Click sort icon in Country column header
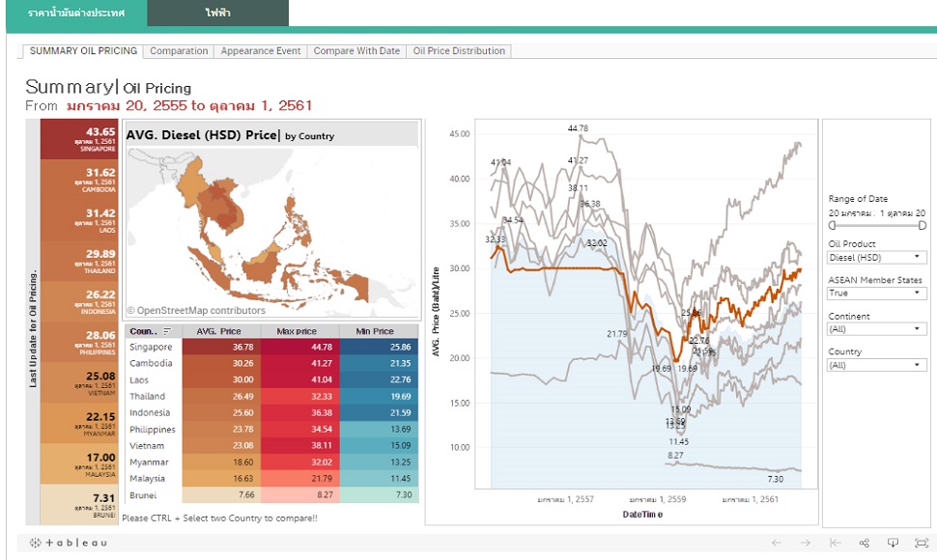Screen dimensions: 937x560 point(168,331)
